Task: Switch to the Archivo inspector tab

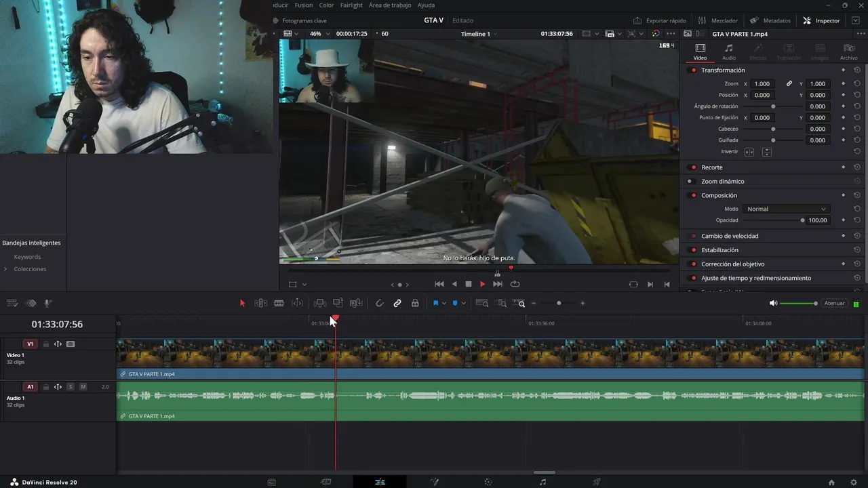Action: pos(849,52)
